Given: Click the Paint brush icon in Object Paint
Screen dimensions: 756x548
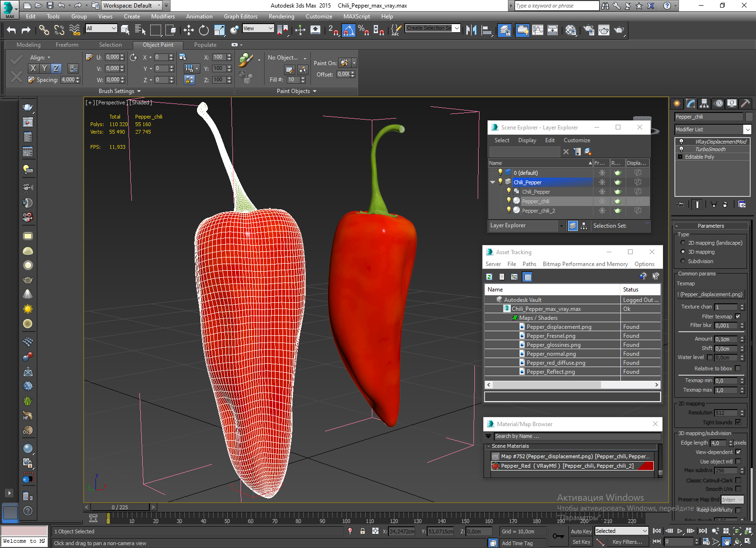Looking at the screenshot, I should point(246,60).
